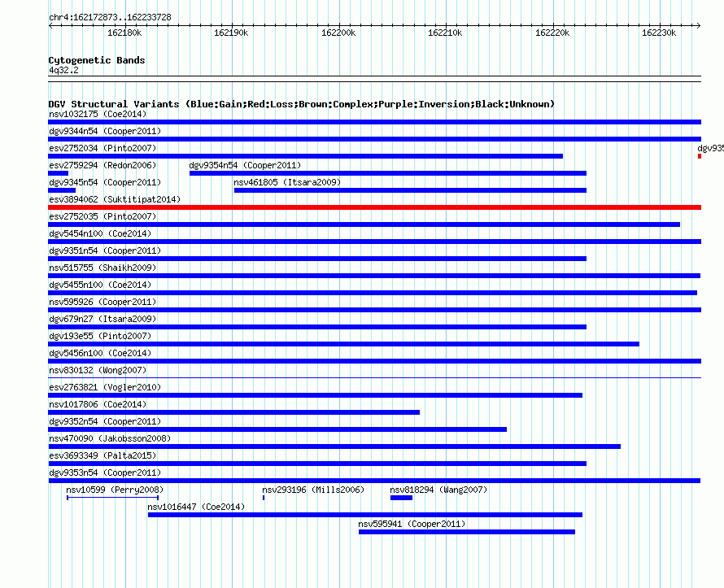Click the Cytogenetic Bands track title
The width and height of the screenshot is (724, 588).
(x=97, y=60)
